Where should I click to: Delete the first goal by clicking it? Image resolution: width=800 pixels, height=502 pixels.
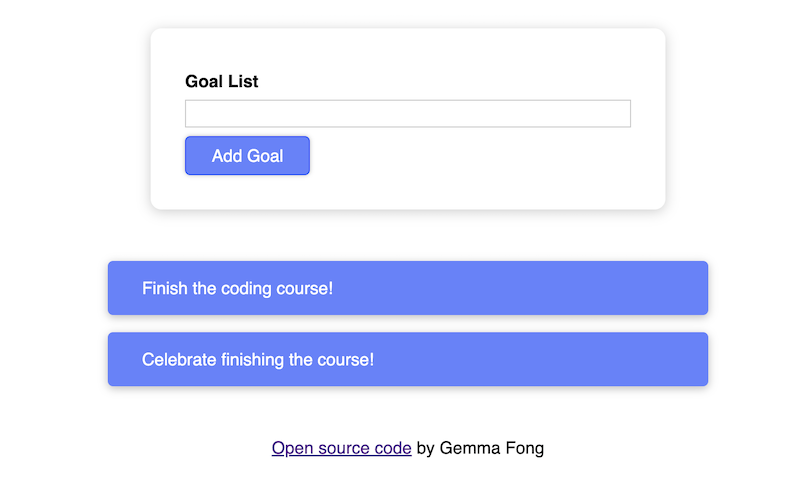point(408,288)
